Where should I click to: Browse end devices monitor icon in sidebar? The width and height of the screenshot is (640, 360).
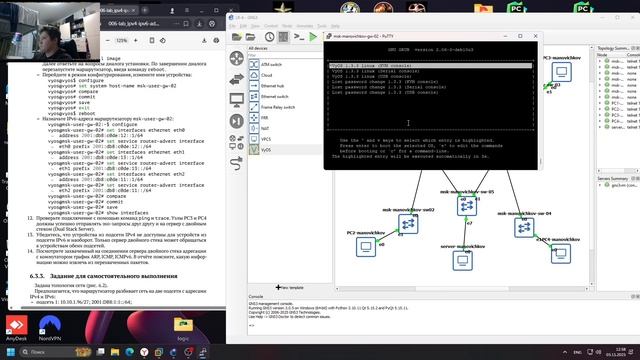coord(236,100)
